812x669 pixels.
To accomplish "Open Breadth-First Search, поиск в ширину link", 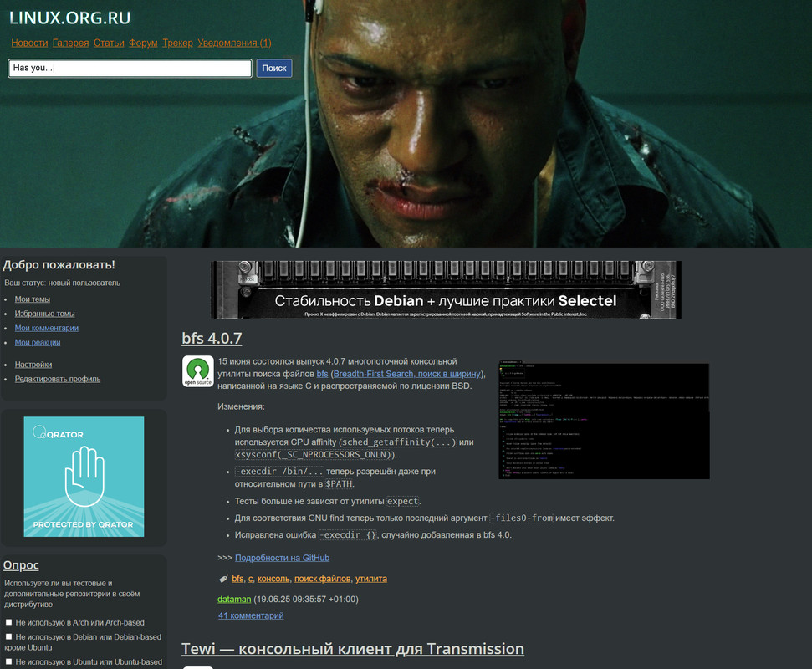I will click(x=407, y=374).
